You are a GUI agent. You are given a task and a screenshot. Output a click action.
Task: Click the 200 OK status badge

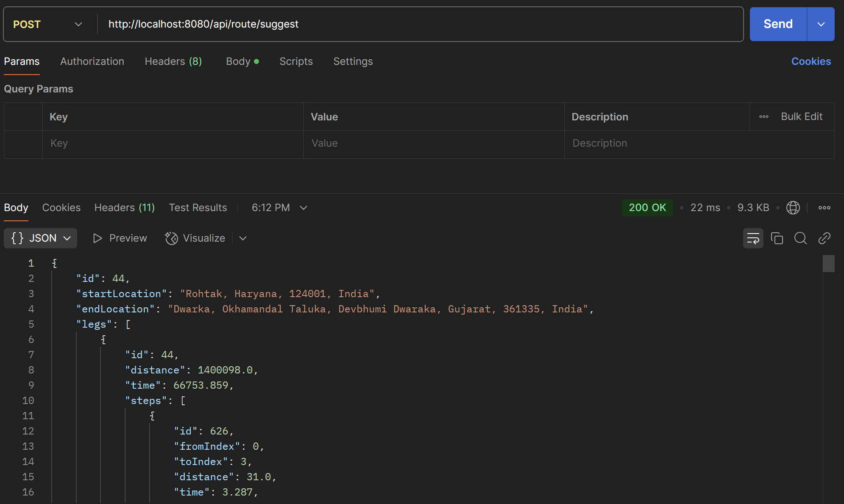point(647,208)
